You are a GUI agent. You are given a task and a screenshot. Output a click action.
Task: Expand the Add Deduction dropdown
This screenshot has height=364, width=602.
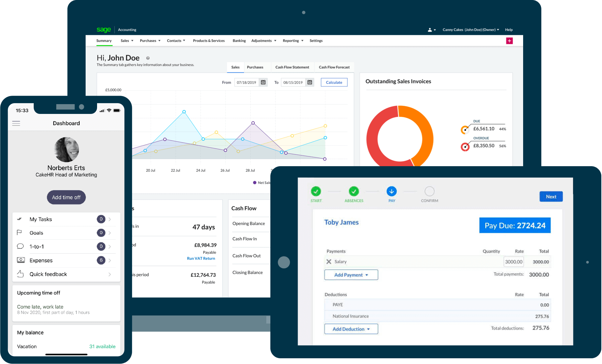pyautogui.click(x=351, y=329)
